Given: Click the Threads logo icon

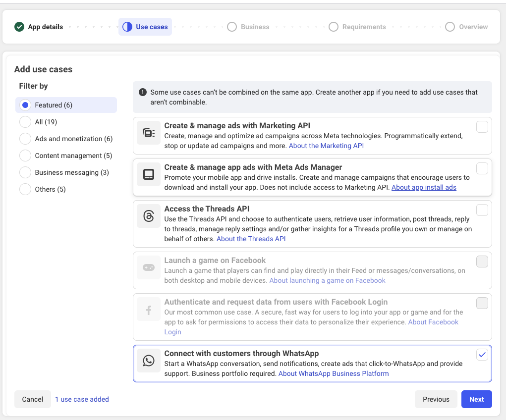Looking at the screenshot, I should pyautogui.click(x=149, y=216).
